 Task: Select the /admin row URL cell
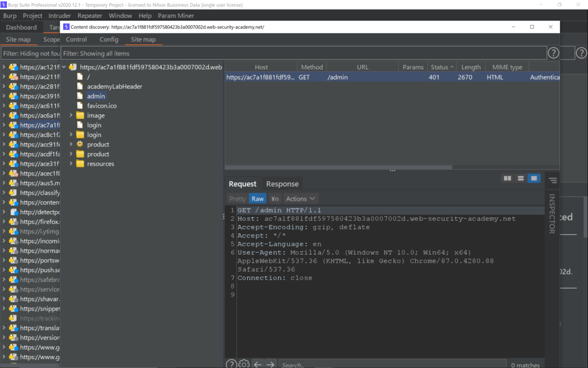coord(362,77)
